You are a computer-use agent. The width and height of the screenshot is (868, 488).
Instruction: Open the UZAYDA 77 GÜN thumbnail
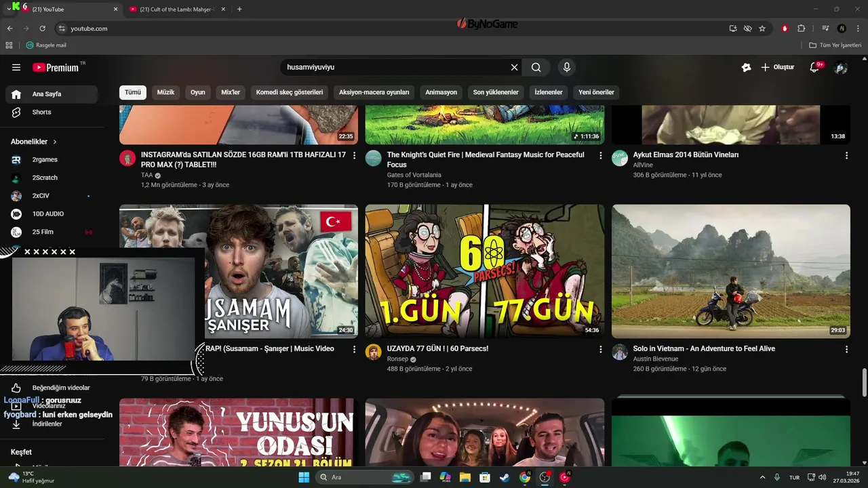coord(485,271)
